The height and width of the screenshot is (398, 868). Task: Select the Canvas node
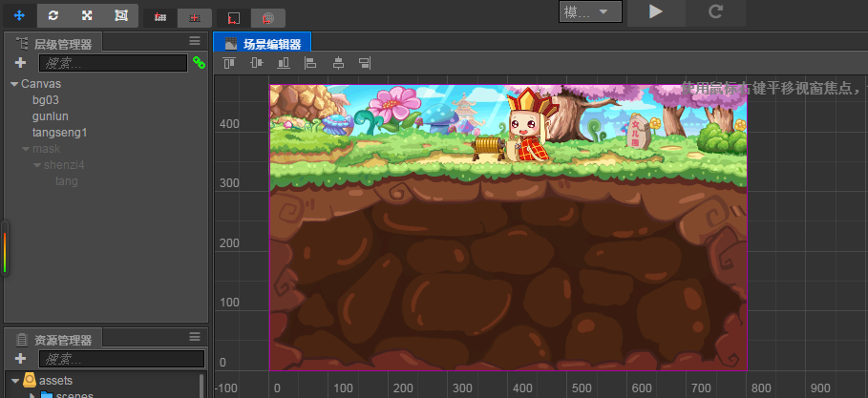pyautogui.click(x=41, y=84)
